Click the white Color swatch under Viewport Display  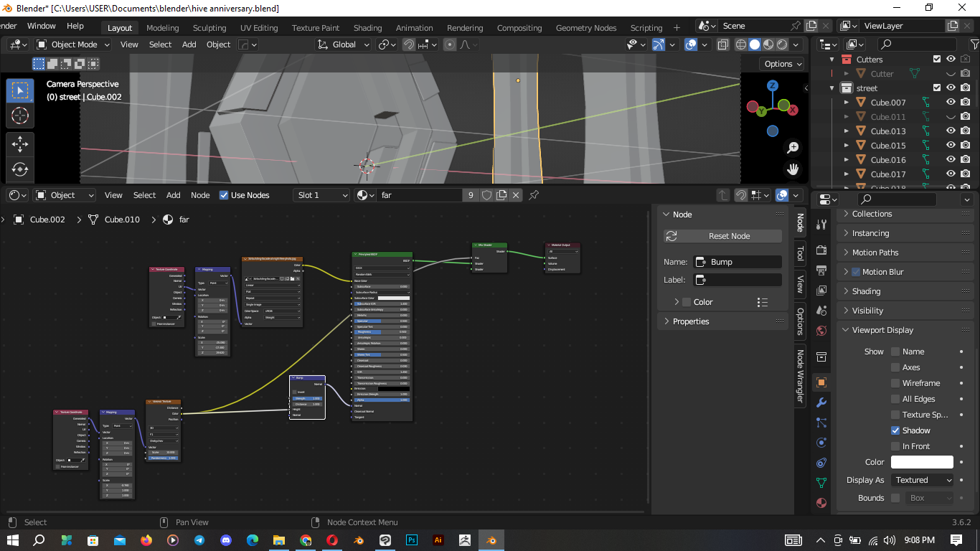922,462
